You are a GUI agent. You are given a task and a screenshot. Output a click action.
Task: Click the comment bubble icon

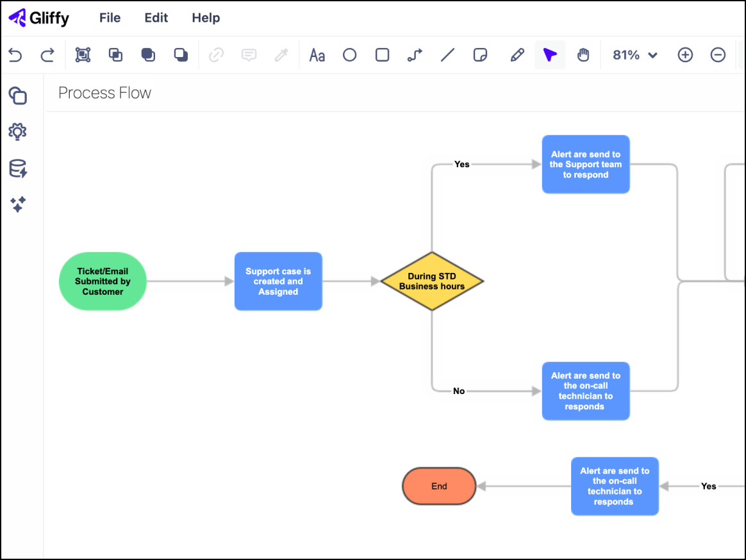tap(249, 55)
